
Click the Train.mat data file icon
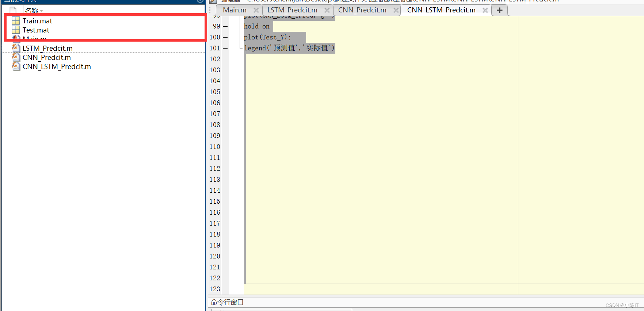coord(16,21)
